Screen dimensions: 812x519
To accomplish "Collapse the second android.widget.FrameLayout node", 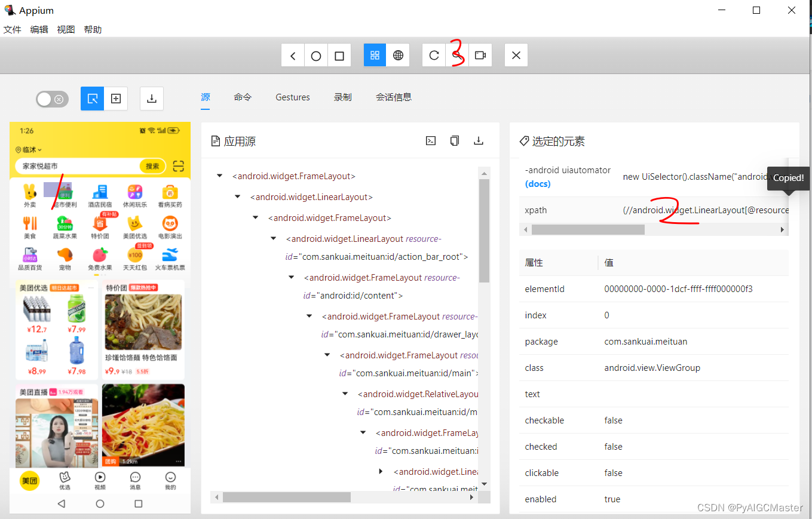I will [256, 218].
